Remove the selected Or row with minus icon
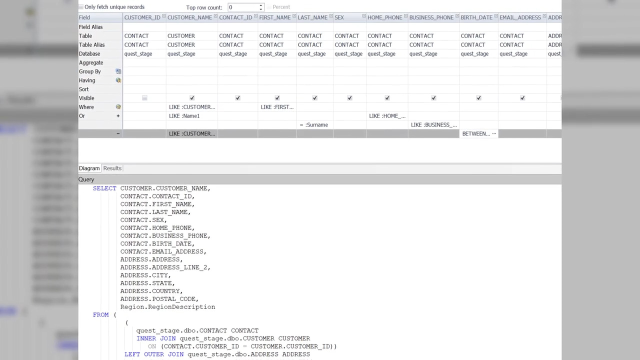 tap(118, 133)
